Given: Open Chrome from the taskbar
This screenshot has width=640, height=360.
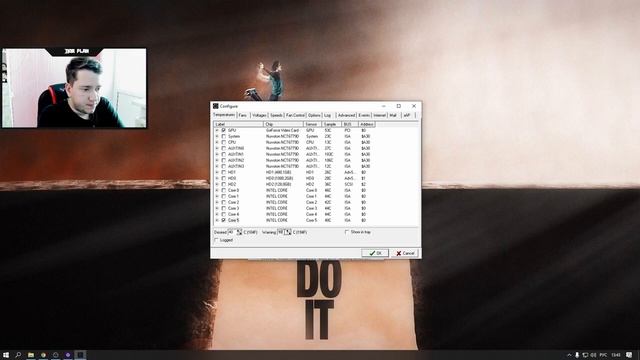Looking at the screenshot, I should (x=43, y=355).
